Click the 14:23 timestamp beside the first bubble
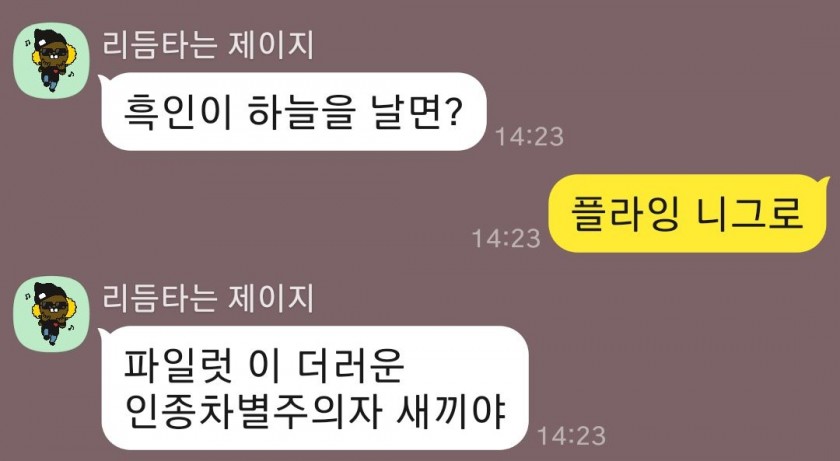 click(529, 137)
